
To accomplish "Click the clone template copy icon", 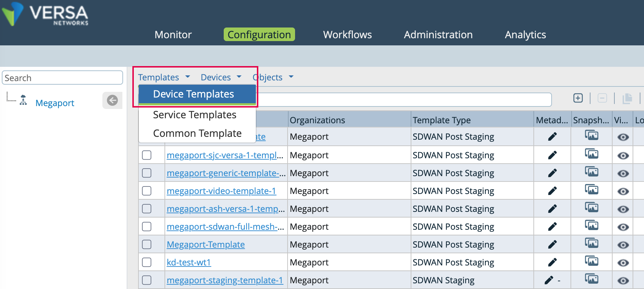I will tap(627, 98).
